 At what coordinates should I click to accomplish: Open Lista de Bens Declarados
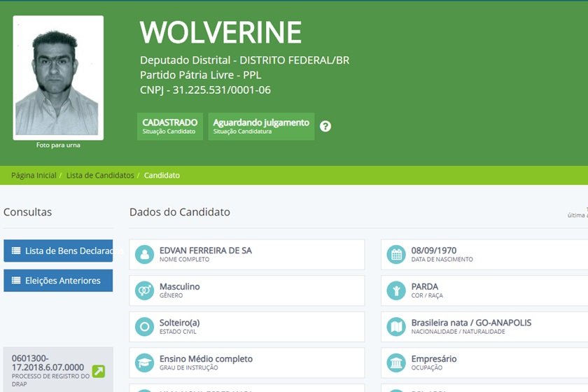tap(58, 251)
